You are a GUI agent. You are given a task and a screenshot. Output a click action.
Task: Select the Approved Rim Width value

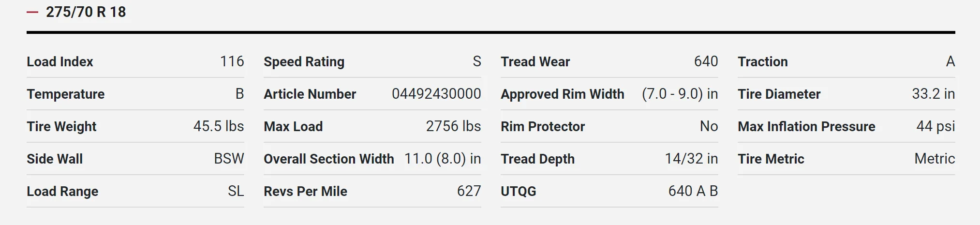pyautogui.click(x=680, y=94)
